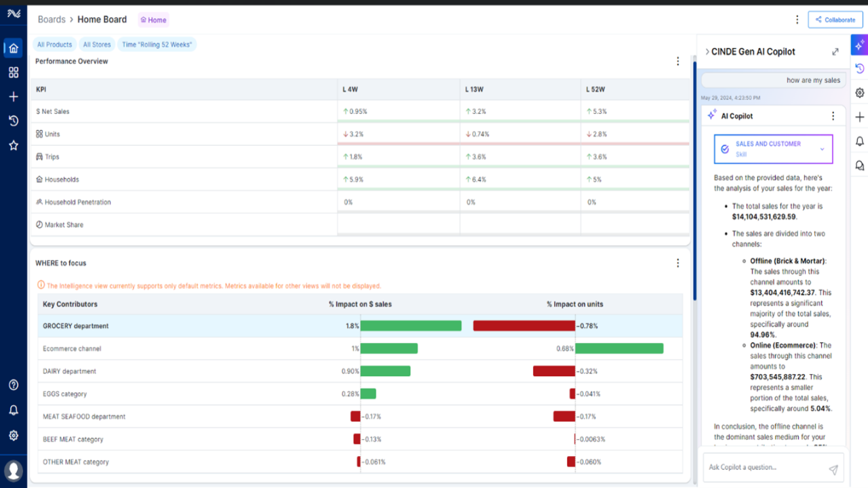This screenshot has height=488, width=868.
Task: Click the info icon on intelligence view warning
Action: (41, 286)
